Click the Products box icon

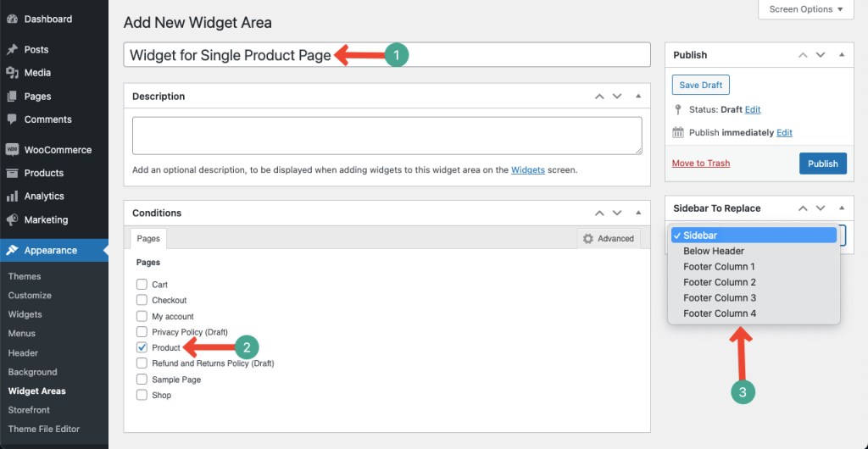coord(12,173)
